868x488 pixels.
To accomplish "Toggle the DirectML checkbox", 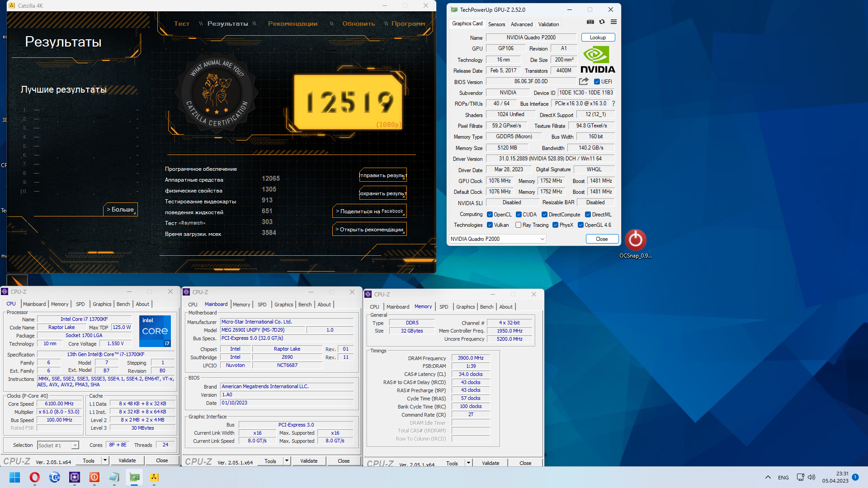I will point(588,215).
